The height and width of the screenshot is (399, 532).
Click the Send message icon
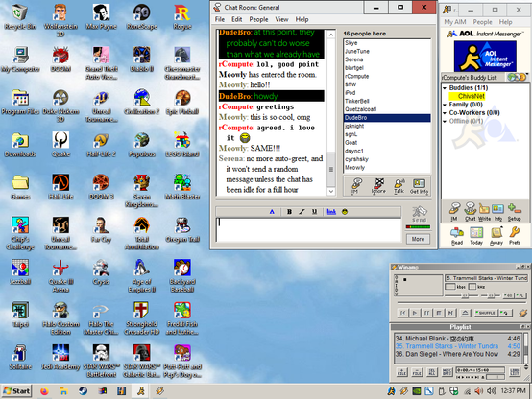click(419, 214)
